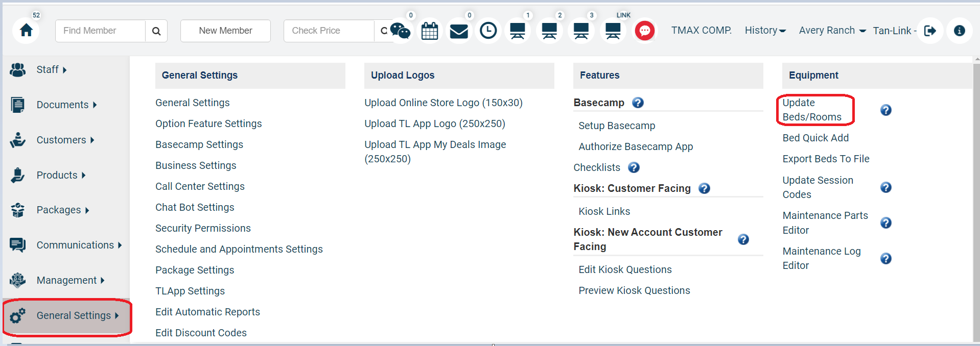
Task: Select the station icon labeled LINK
Action: (x=613, y=31)
